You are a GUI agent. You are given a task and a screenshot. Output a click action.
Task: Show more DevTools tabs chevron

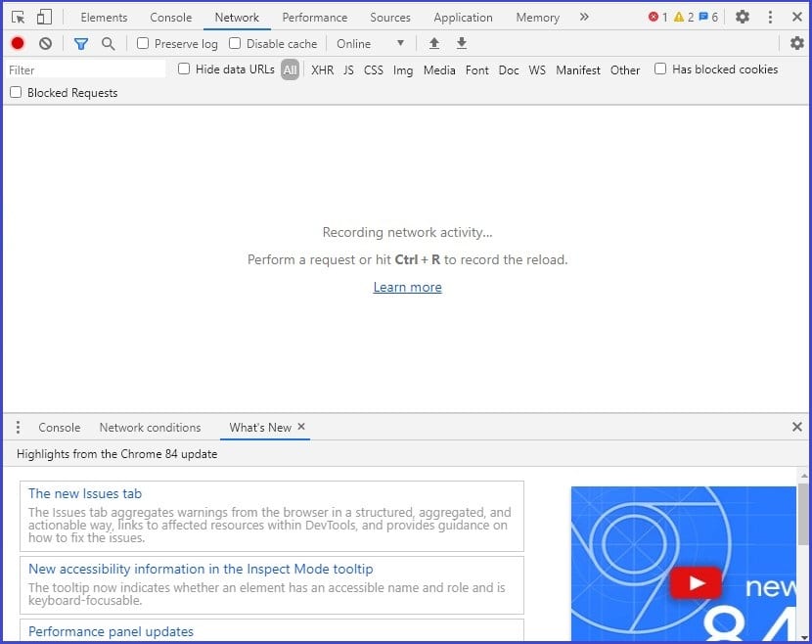[584, 17]
